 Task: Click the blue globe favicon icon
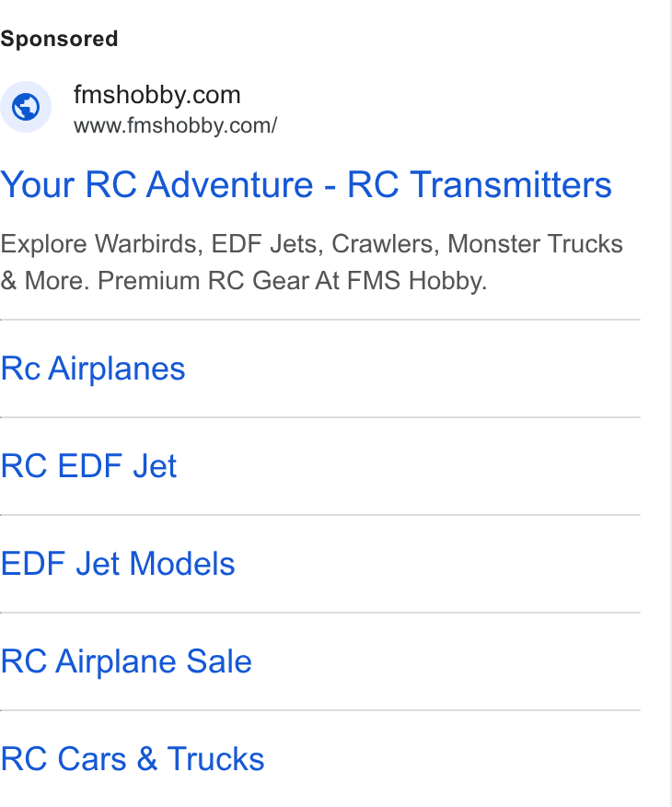(26, 107)
